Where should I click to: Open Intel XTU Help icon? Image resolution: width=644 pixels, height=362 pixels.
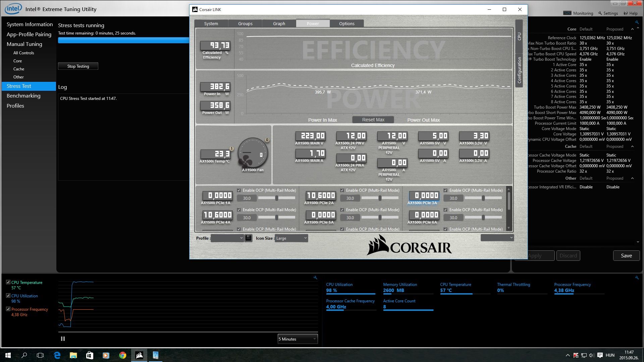626,13
